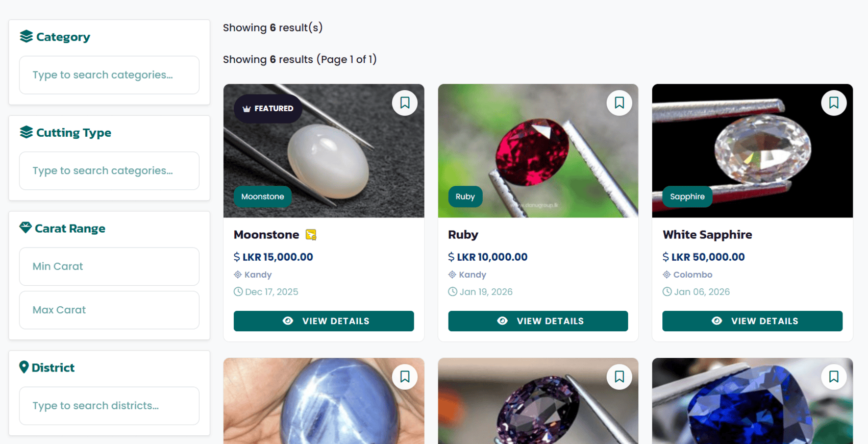The height and width of the screenshot is (444, 868).
Task: Click the Sapphire badge on White Sapphire's image
Action: pos(687,196)
